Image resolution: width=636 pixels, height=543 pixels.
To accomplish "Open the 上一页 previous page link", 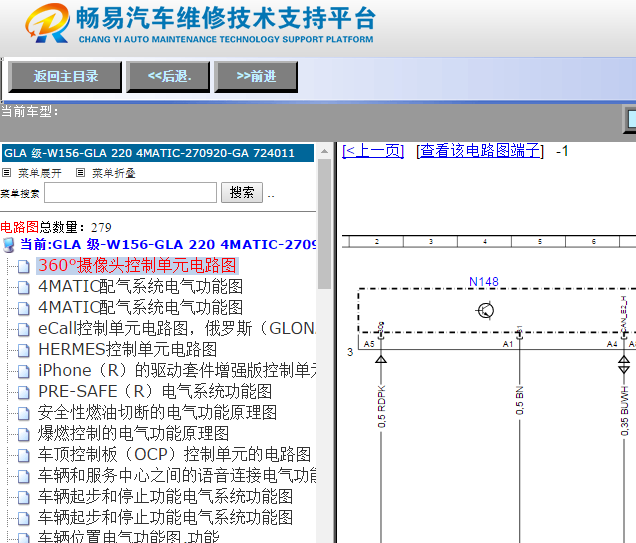I will pyautogui.click(x=373, y=151).
